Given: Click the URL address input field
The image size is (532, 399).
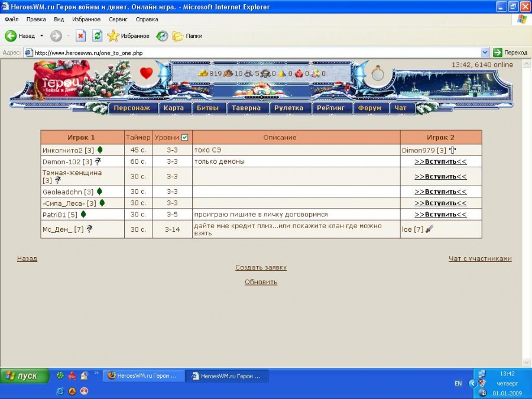Looking at the screenshot, I should coord(254,53).
